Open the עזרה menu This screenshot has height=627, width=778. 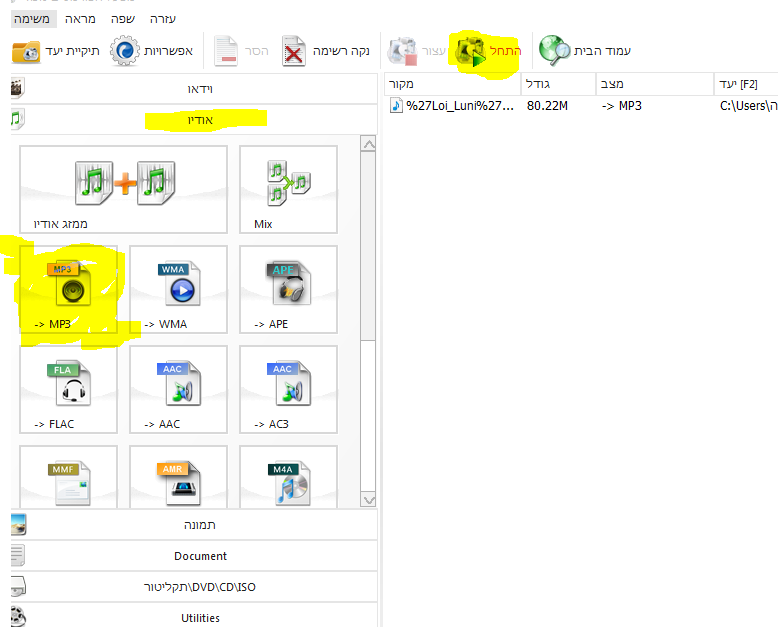point(163,19)
